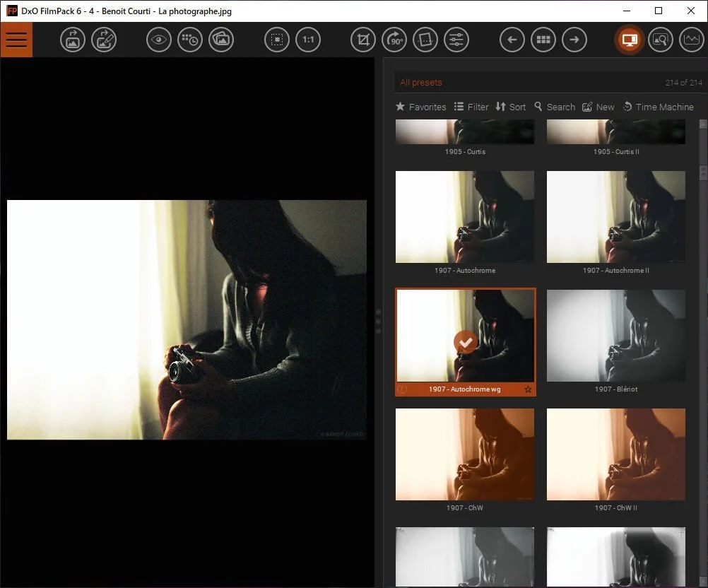Click the zoom 1:1 icon
Viewport: 708px width, 588px height.
308,40
